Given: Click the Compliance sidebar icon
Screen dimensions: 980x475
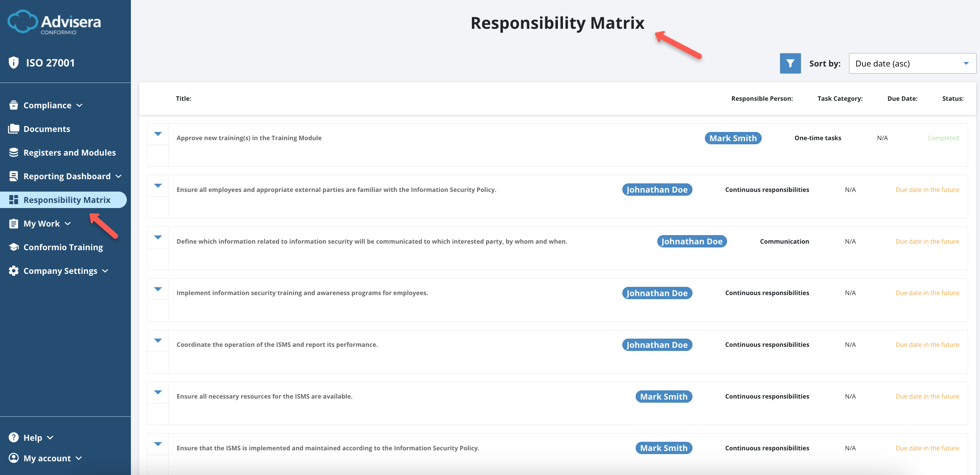Looking at the screenshot, I should (13, 105).
